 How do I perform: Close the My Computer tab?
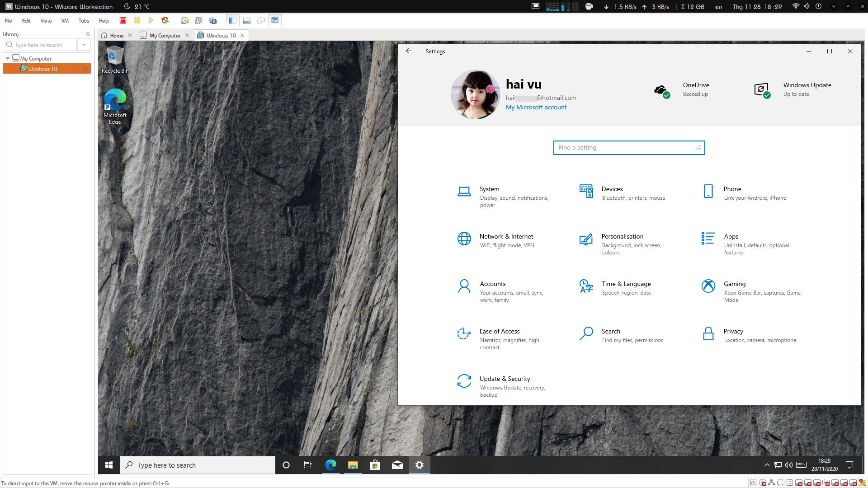pos(187,35)
